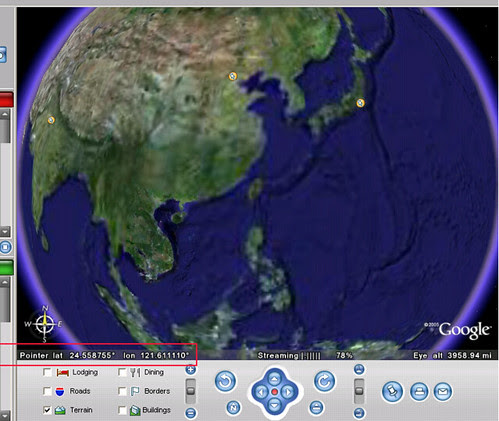
Task: Rotate the view clockwise
Action: [324, 381]
